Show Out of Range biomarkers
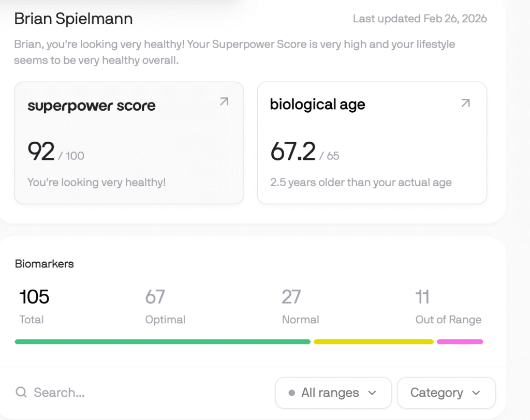 pos(448,307)
